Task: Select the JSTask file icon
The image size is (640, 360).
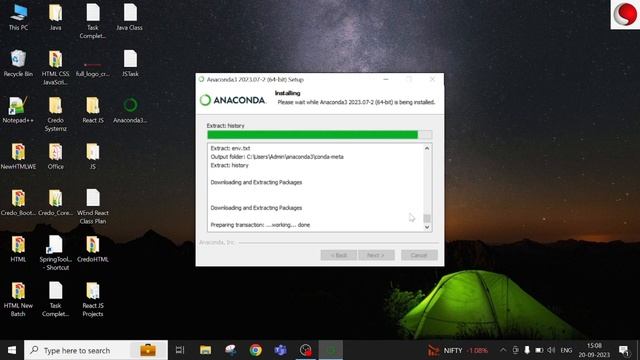Action: 130,63
